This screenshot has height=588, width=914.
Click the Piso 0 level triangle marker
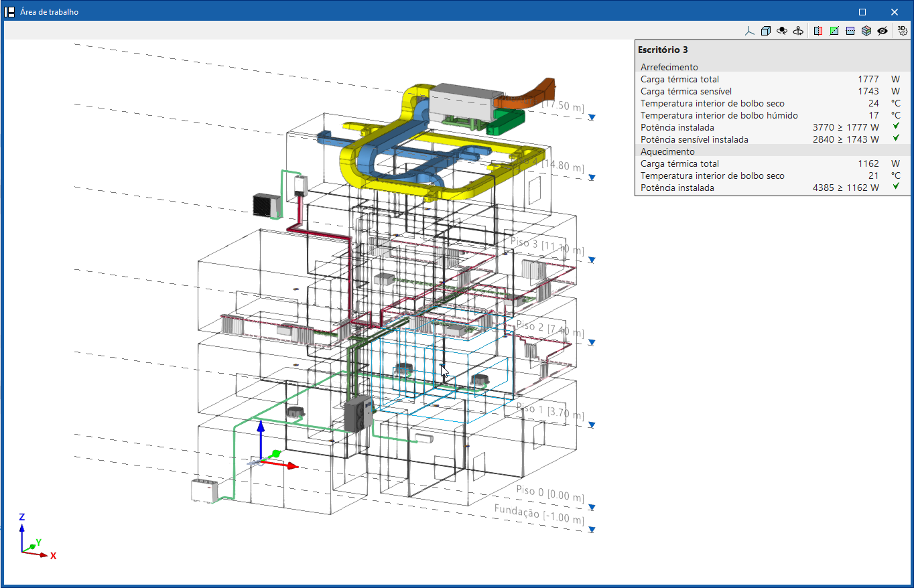(592, 507)
